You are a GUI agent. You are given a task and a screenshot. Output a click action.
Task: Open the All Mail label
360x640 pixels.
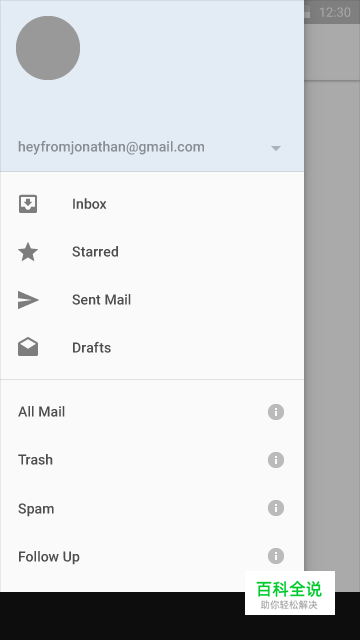41,411
